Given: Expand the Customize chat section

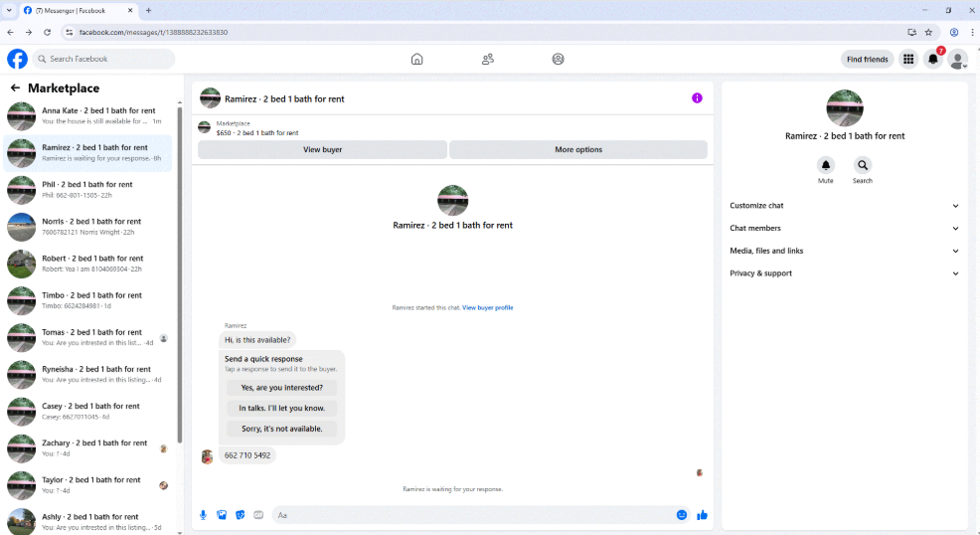Looking at the screenshot, I should (x=844, y=206).
